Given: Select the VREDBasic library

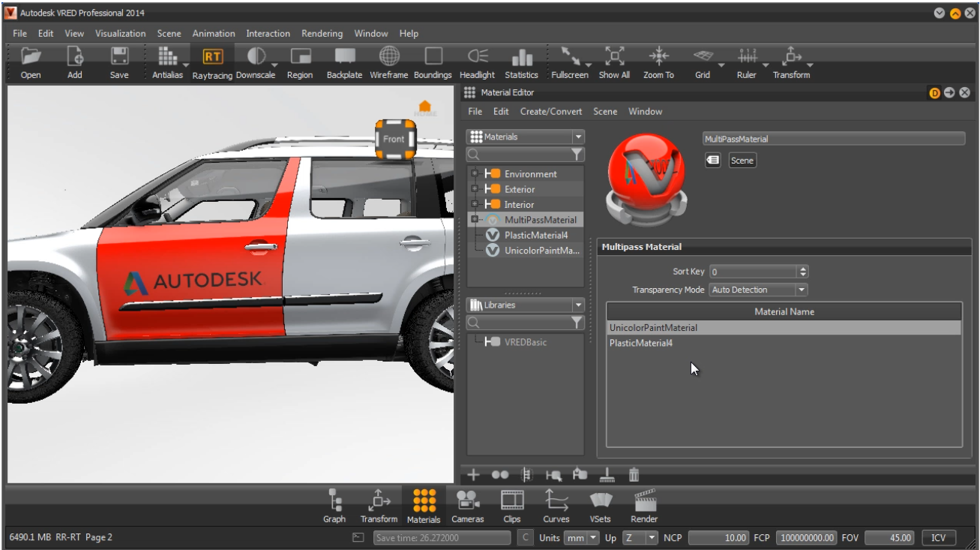Looking at the screenshot, I should (x=526, y=342).
